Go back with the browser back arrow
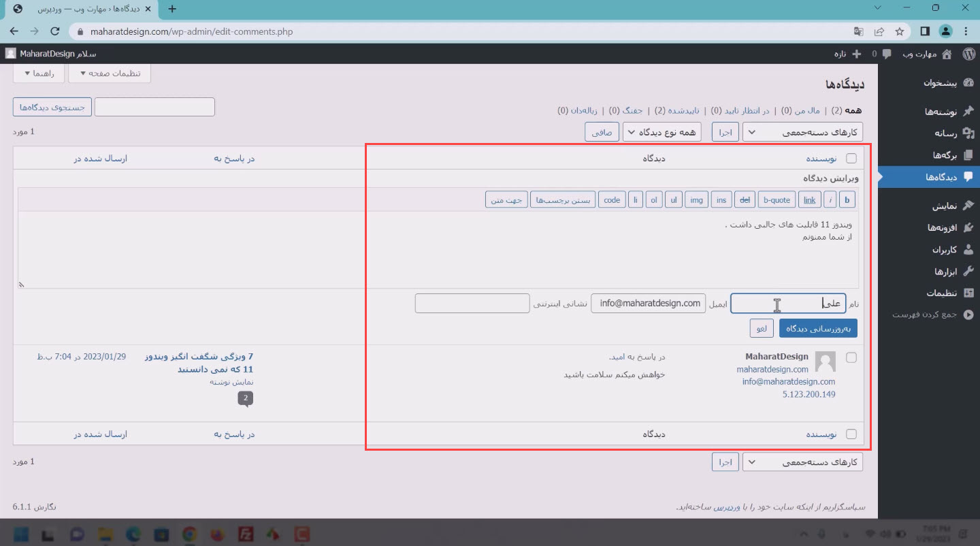 [14, 31]
